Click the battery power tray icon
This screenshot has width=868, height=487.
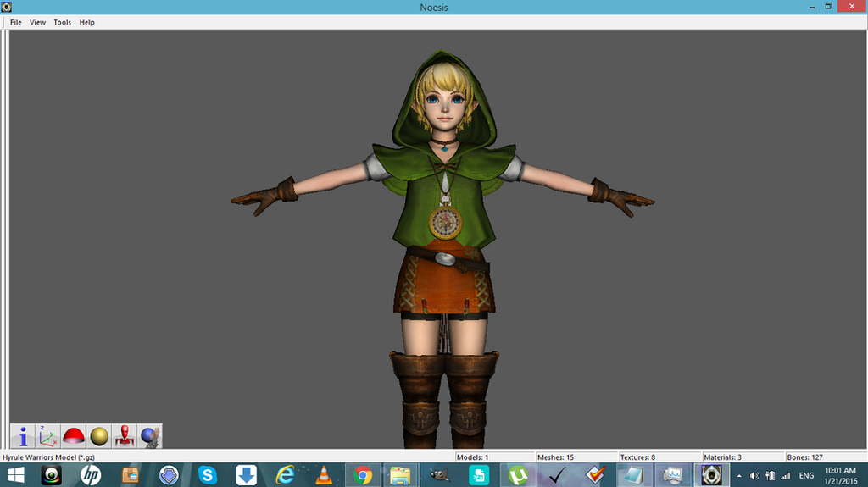[770, 475]
